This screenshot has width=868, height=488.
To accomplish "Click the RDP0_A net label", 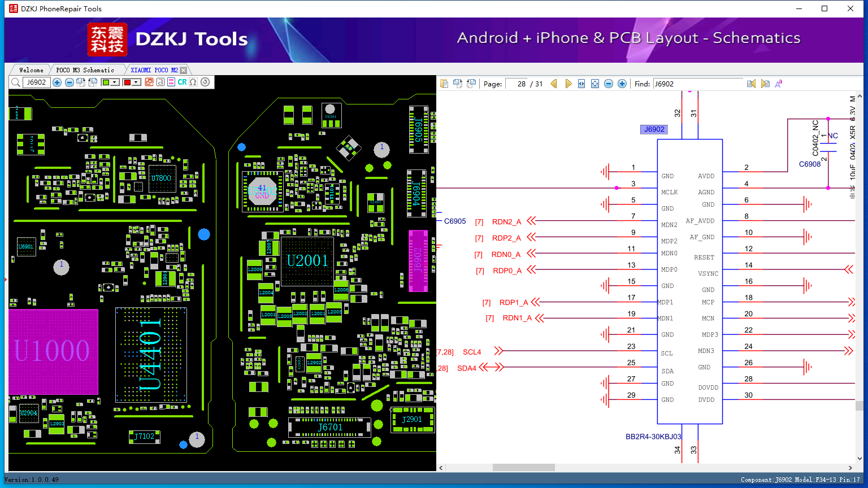I will 507,271.
